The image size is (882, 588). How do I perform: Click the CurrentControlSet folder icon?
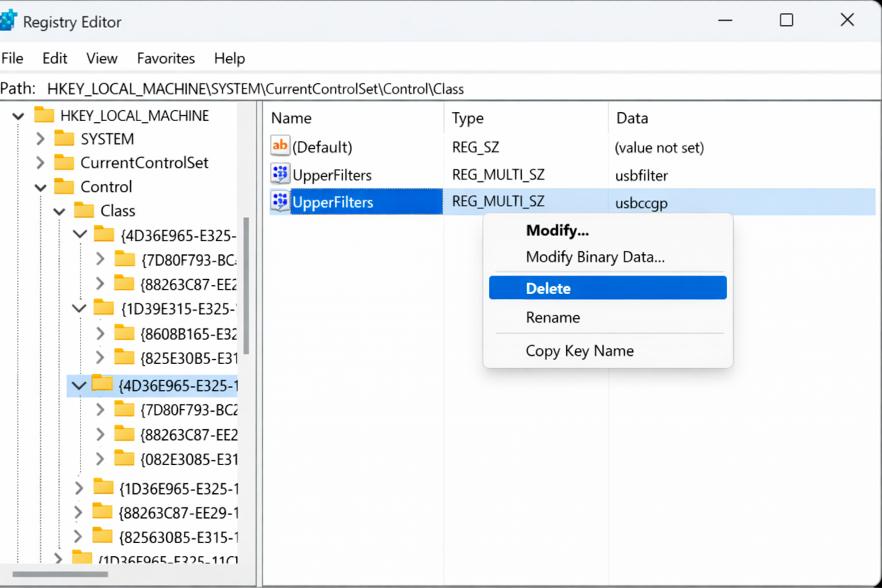pyautogui.click(x=64, y=163)
